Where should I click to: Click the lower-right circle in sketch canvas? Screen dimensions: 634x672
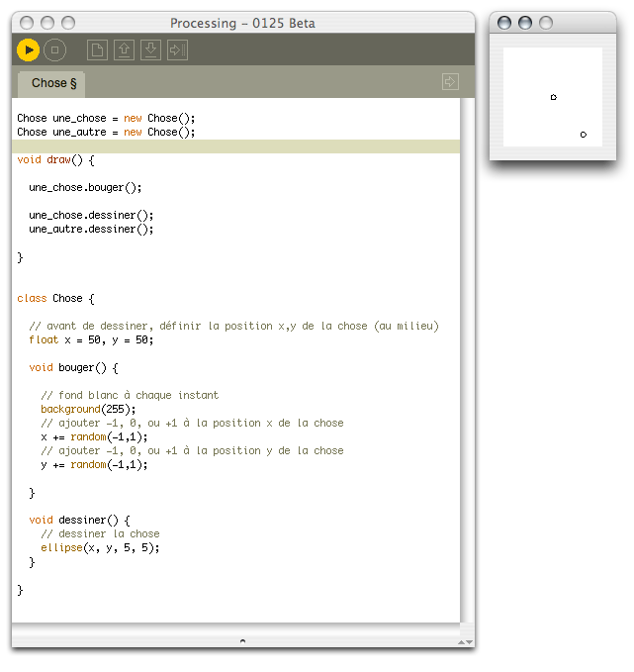(x=584, y=134)
